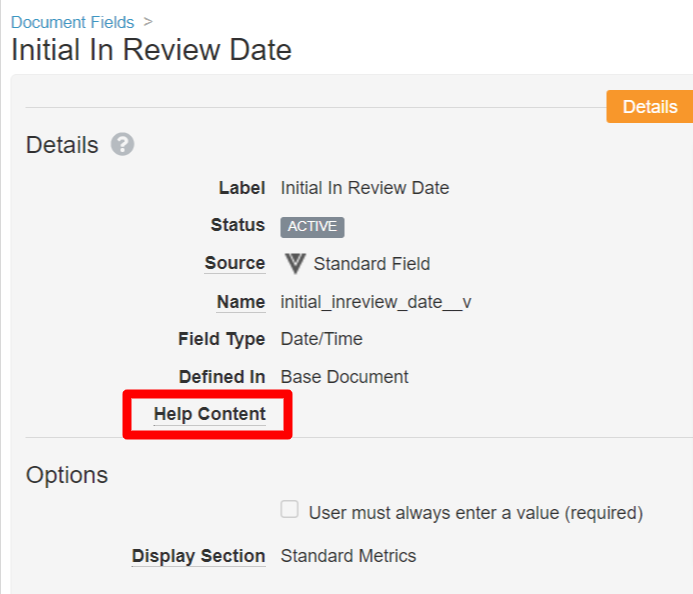Click the Date/Time field type value
Screen dimensions: 693x594
click(x=321, y=339)
